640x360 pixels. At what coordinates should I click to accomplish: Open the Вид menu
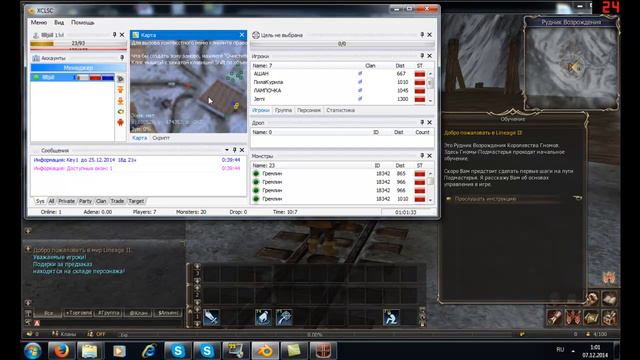coord(59,22)
